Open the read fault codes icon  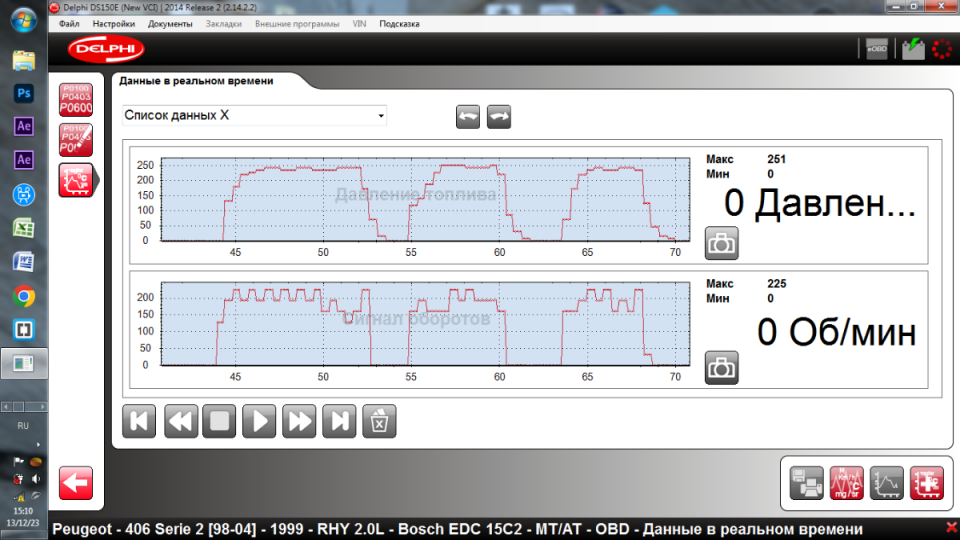pos(76,100)
